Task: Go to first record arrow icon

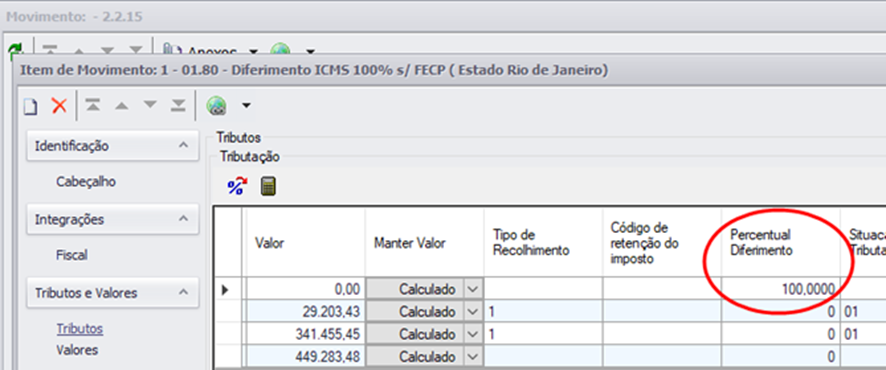Action: (93, 105)
